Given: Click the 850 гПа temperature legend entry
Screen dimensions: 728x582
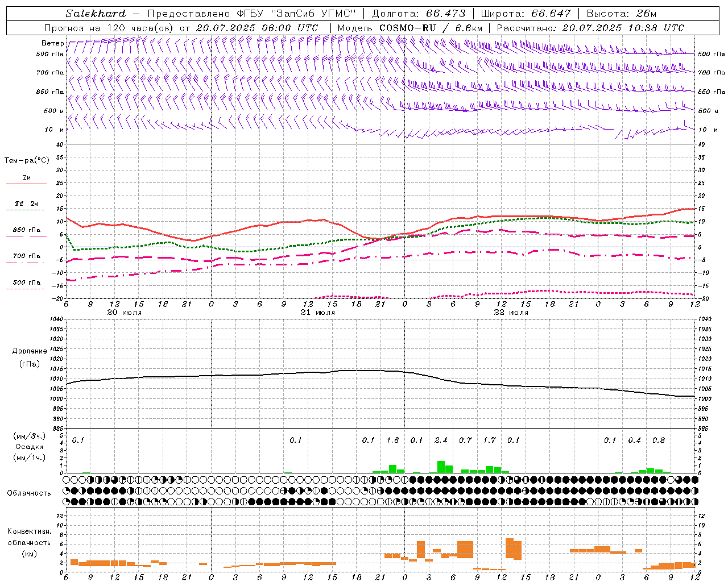Looking at the screenshot, I should (x=27, y=230).
